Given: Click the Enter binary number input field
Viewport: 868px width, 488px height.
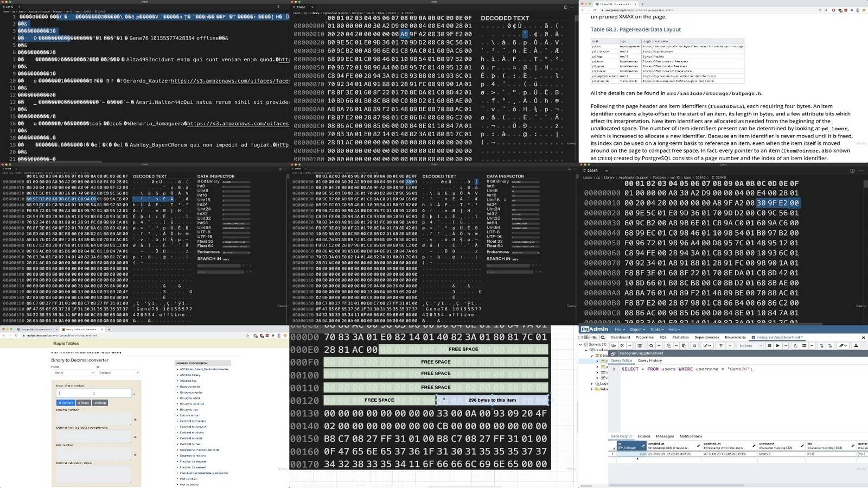Looking at the screenshot, I should [94, 393].
